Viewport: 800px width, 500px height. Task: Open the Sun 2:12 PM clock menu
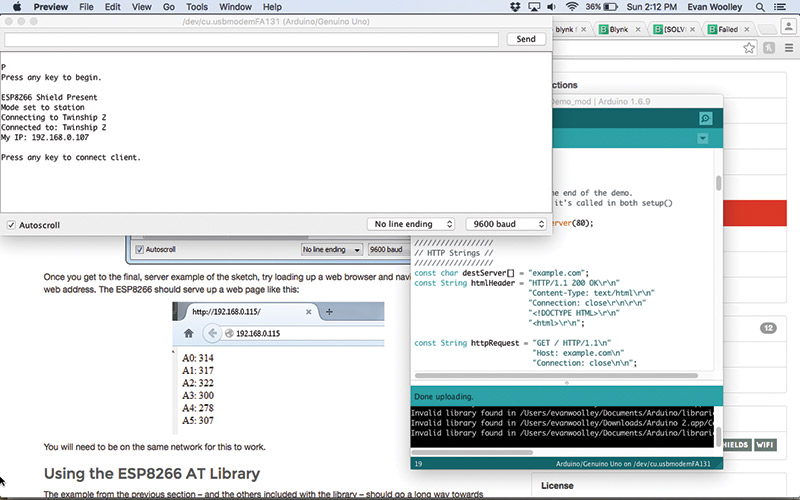(652, 7)
